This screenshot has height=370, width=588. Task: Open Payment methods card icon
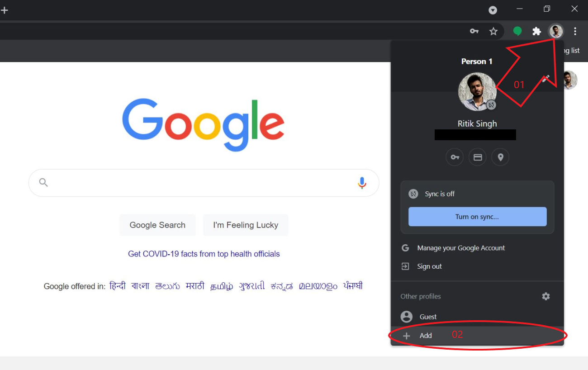click(x=478, y=157)
